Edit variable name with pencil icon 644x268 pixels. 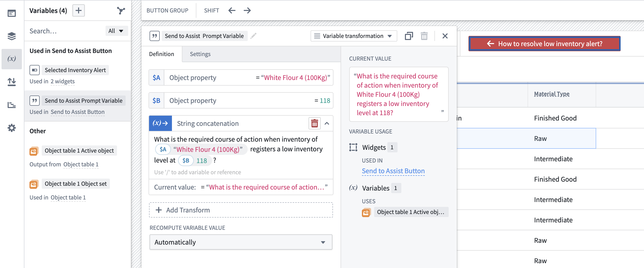coord(253,36)
